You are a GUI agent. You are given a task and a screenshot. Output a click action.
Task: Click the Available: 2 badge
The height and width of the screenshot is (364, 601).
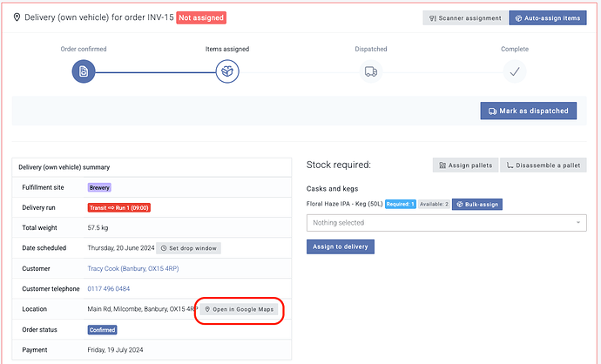coord(434,204)
